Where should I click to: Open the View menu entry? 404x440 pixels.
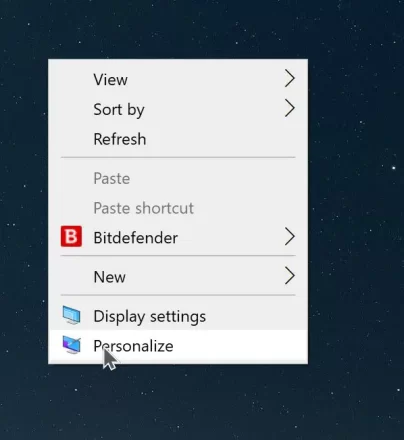178,79
